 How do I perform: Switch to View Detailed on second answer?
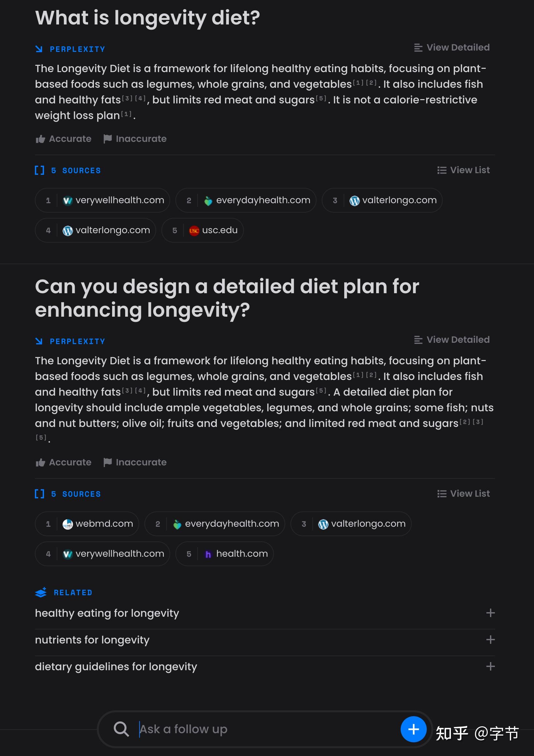pos(452,340)
